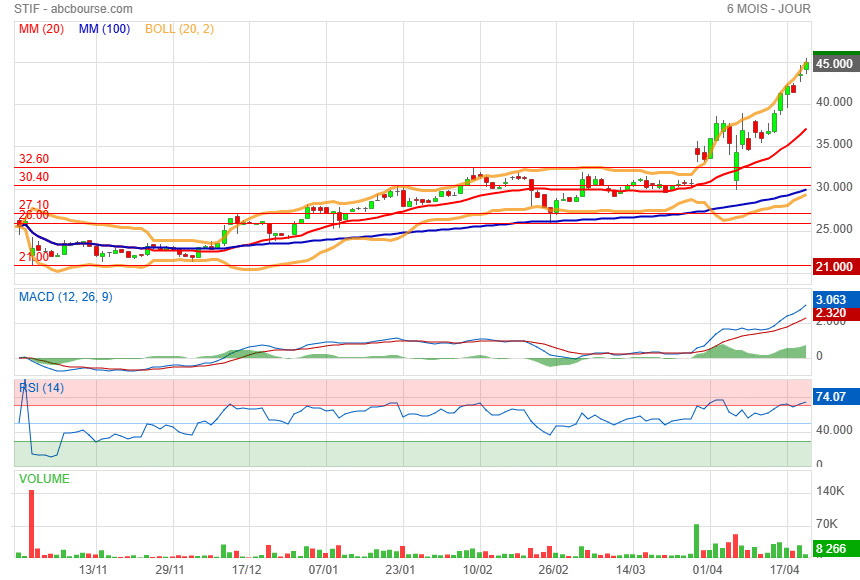Viewport: 860px width, 580px height.
Task: Click the "70K" volume axis label
Action: point(827,524)
